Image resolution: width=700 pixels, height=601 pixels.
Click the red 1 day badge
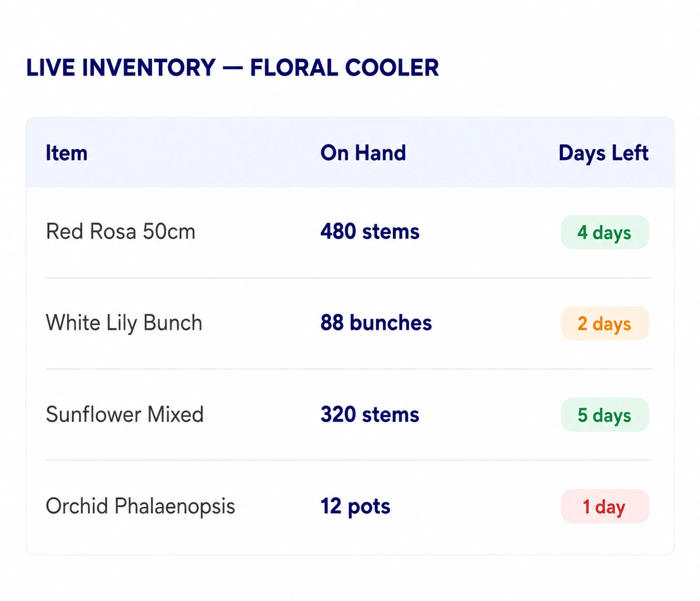(605, 506)
